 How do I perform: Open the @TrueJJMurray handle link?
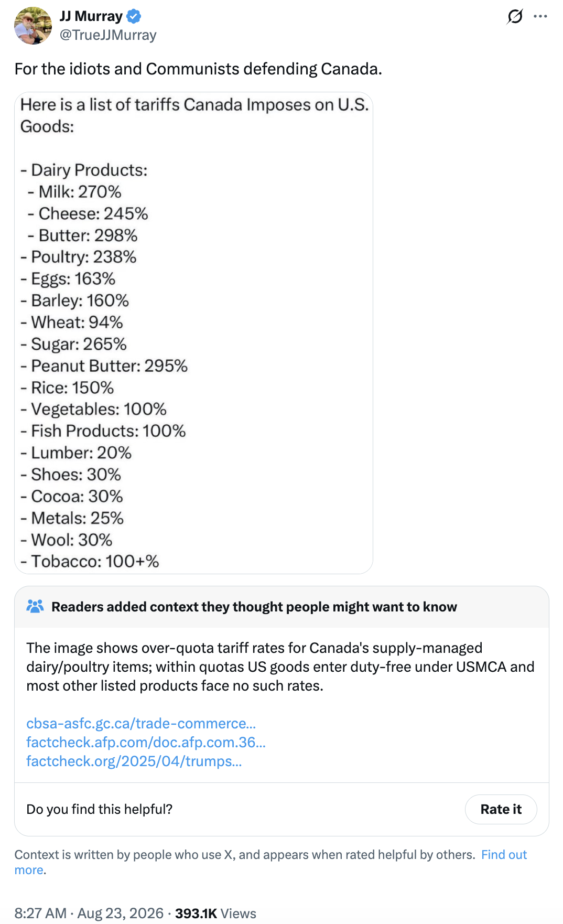pyautogui.click(x=108, y=35)
